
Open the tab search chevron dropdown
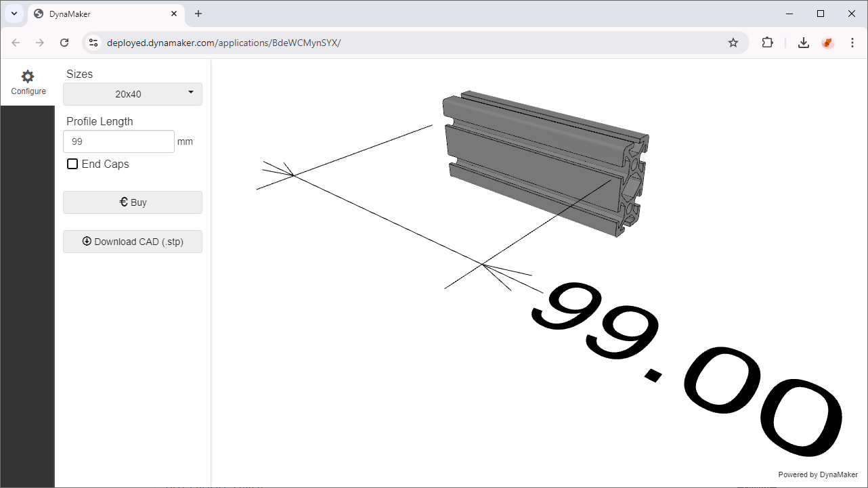(x=14, y=14)
